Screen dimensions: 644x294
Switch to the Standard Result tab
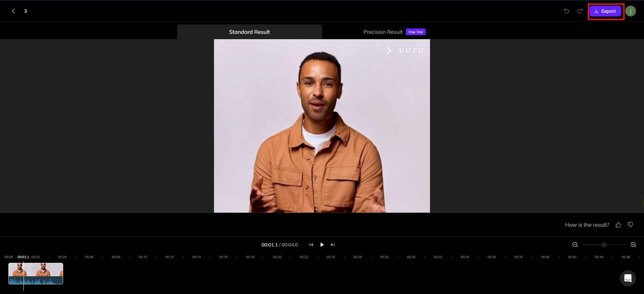click(x=249, y=32)
